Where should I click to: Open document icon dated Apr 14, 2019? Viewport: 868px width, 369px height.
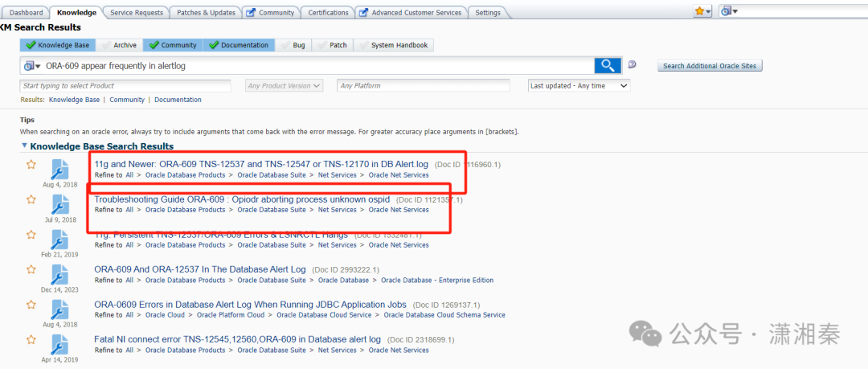[59, 344]
